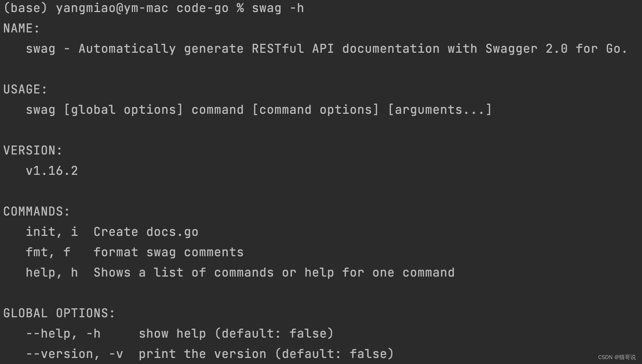Click the USAGE: section heading

point(25,89)
